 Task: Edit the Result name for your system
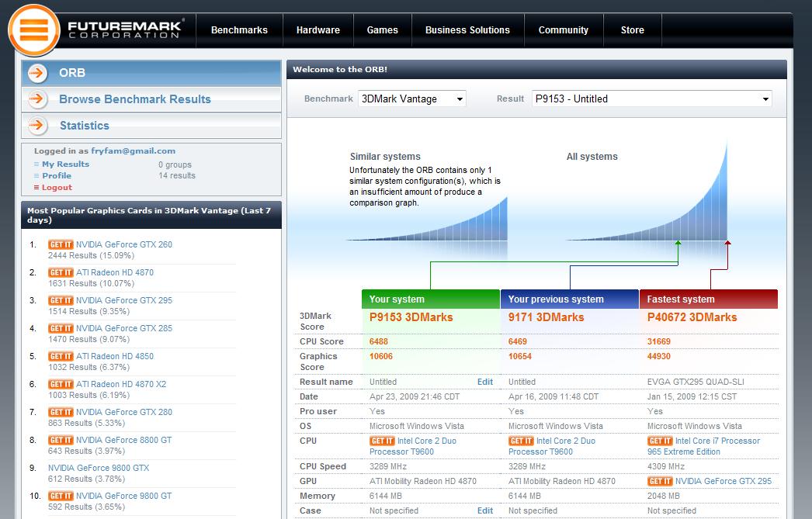tap(485, 382)
